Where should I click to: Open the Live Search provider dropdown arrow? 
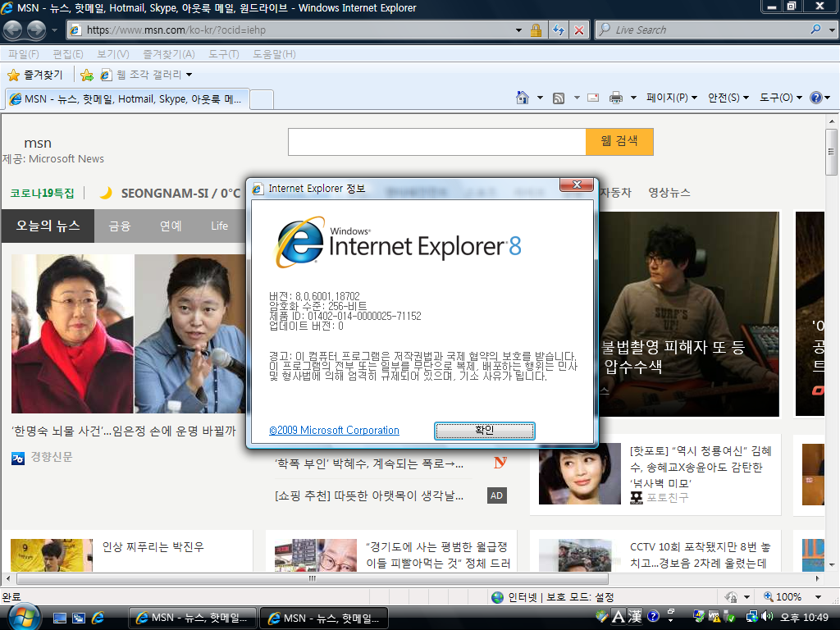pyautogui.click(x=832, y=30)
